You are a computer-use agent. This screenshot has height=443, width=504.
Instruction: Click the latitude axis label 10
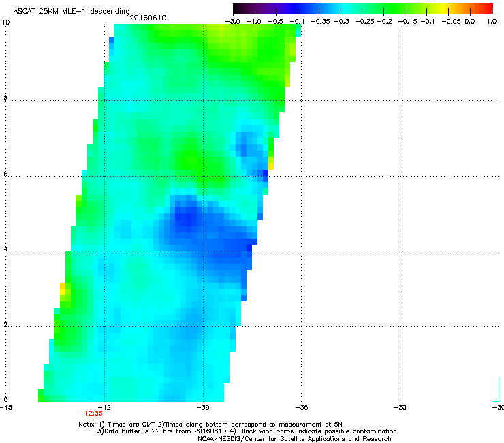[5, 22]
